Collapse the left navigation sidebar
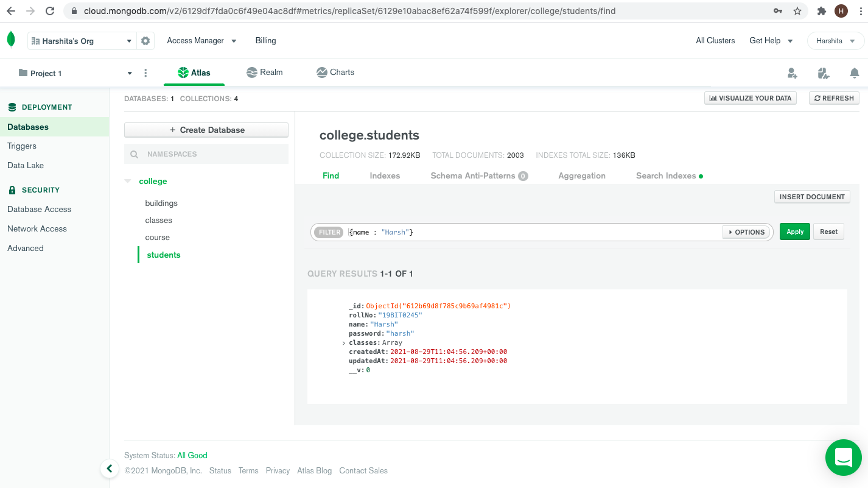Image resolution: width=868 pixels, height=488 pixels. (x=110, y=469)
